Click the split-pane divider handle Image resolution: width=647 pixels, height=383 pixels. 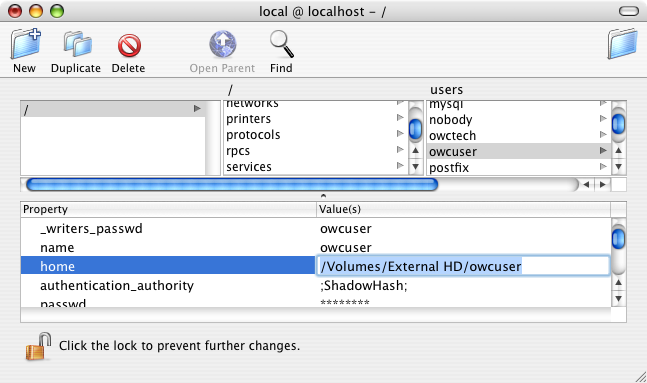click(324, 196)
